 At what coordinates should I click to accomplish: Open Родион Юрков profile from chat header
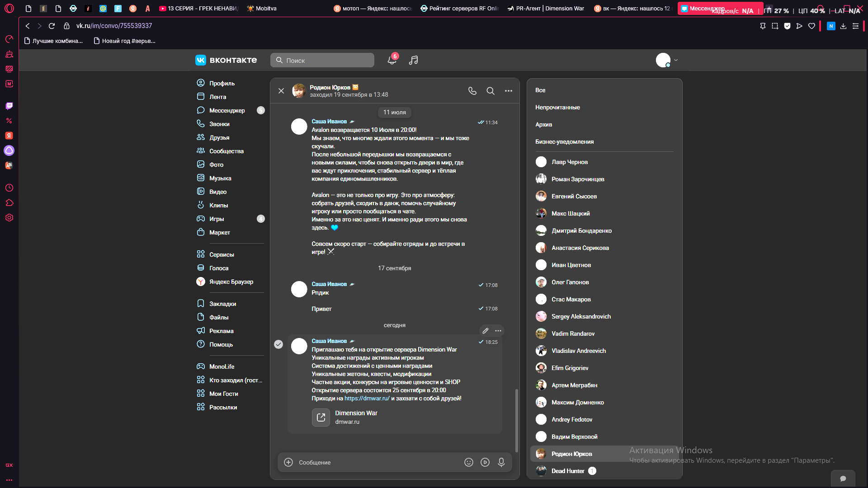coord(330,87)
